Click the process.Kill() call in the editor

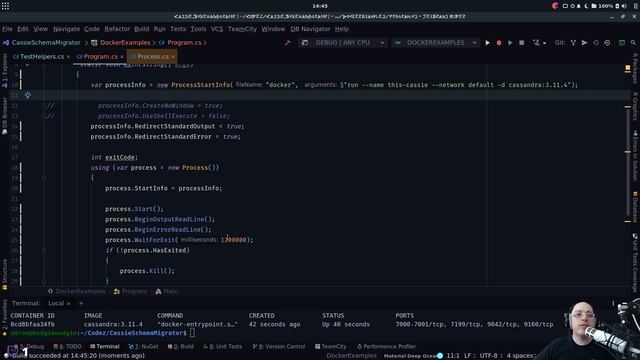[147, 271]
